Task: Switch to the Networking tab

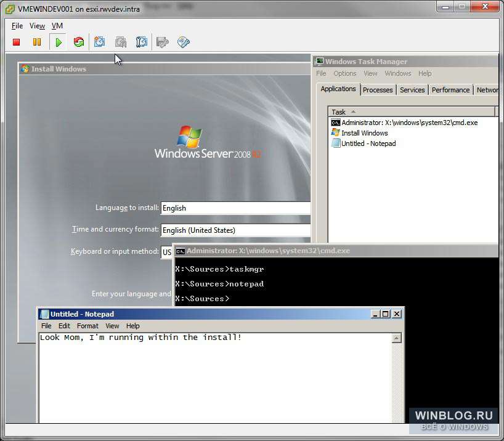Action: click(487, 90)
